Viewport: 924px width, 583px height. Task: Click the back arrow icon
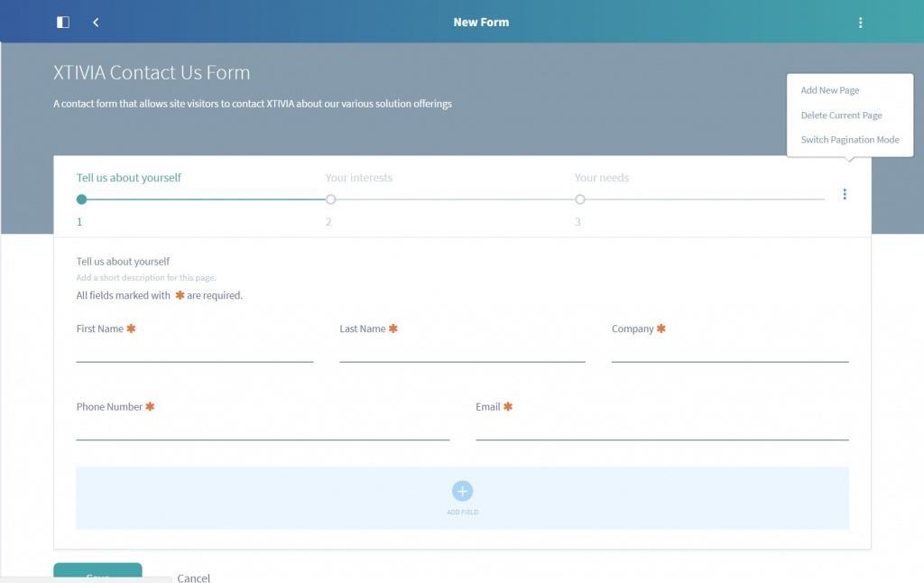pyautogui.click(x=96, y=23)
